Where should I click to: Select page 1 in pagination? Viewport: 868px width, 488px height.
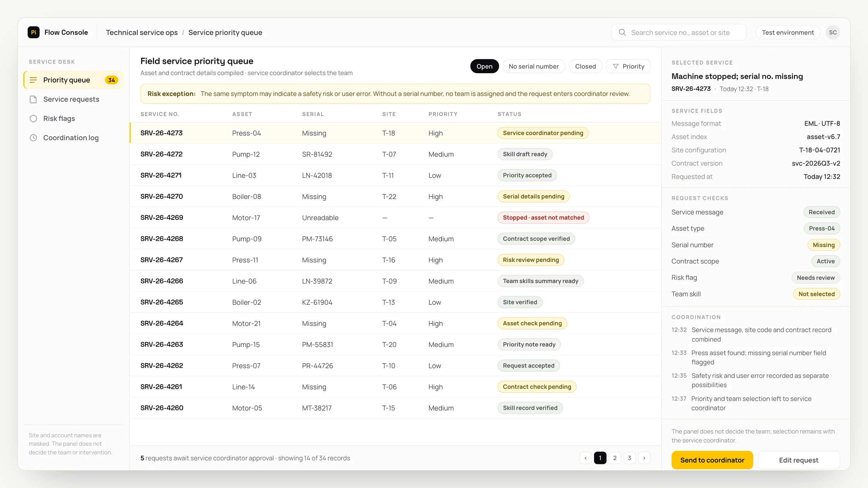tap(600, 458)
